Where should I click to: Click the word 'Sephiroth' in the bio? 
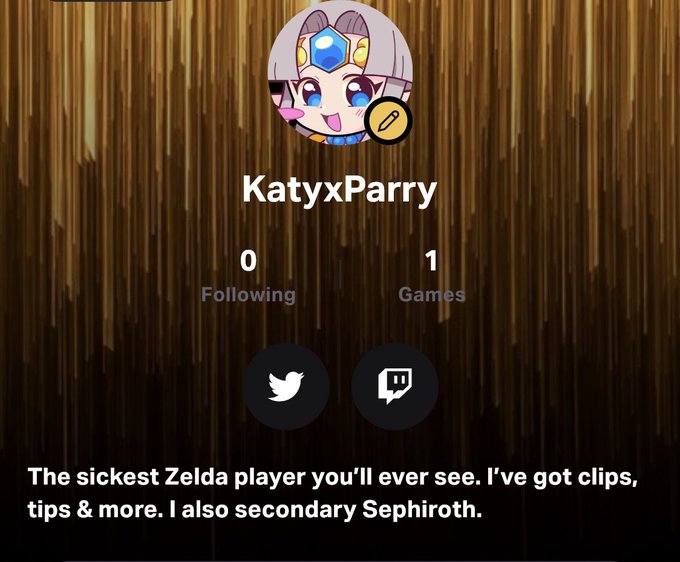422,510
